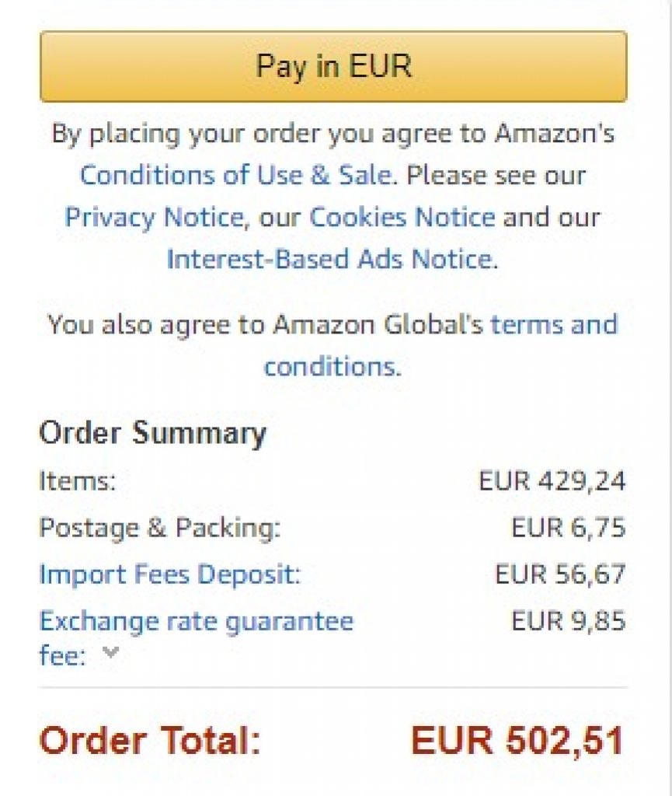Click the Pay in EUR button

(x=333, y=67)
